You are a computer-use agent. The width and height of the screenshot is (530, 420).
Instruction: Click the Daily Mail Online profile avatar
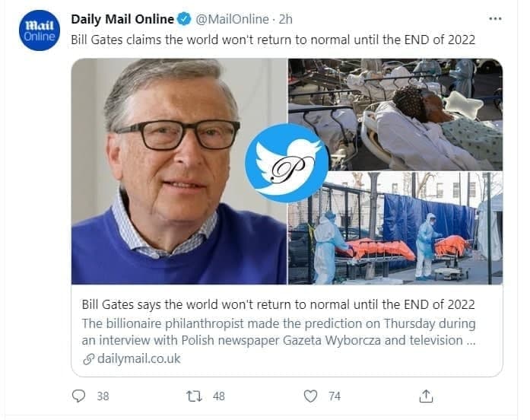pyautogui.click(x=39, y=30)
